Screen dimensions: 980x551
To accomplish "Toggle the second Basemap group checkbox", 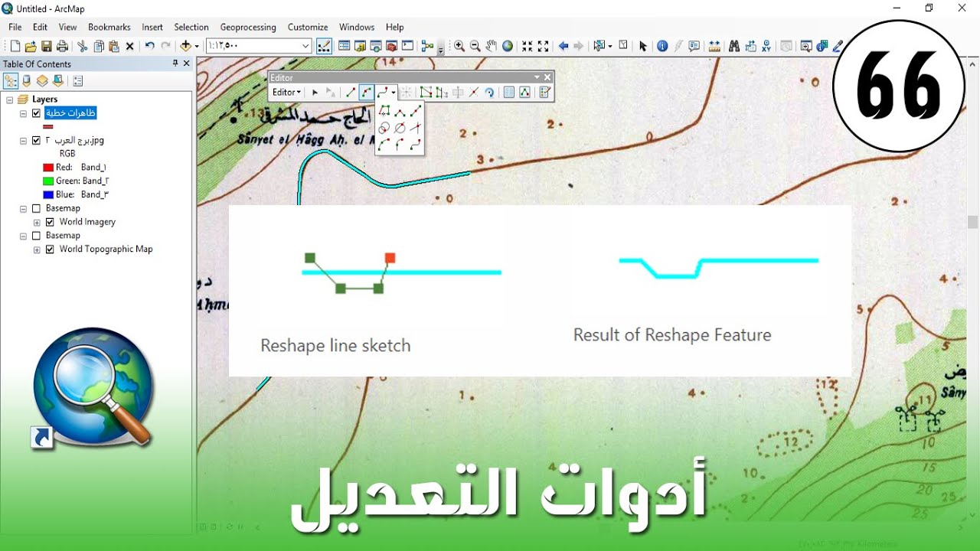I will coord(36,236).
